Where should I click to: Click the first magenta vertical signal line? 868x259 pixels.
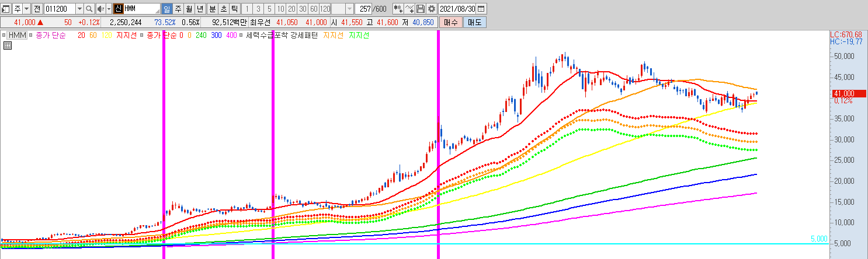[x=164, y=144]
